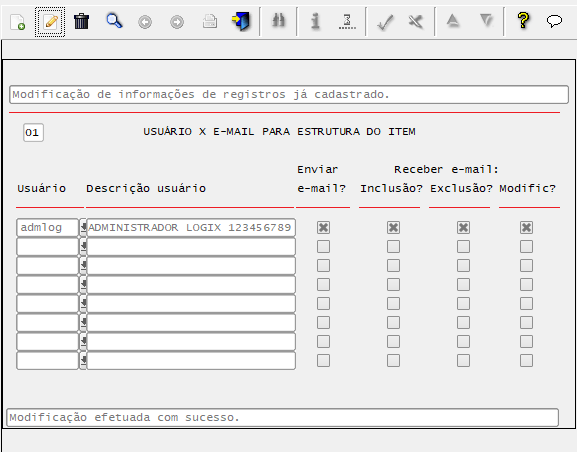Open the information 'i' icon
Viewport: 577px width, 452px height.
(x=315, y=21)
